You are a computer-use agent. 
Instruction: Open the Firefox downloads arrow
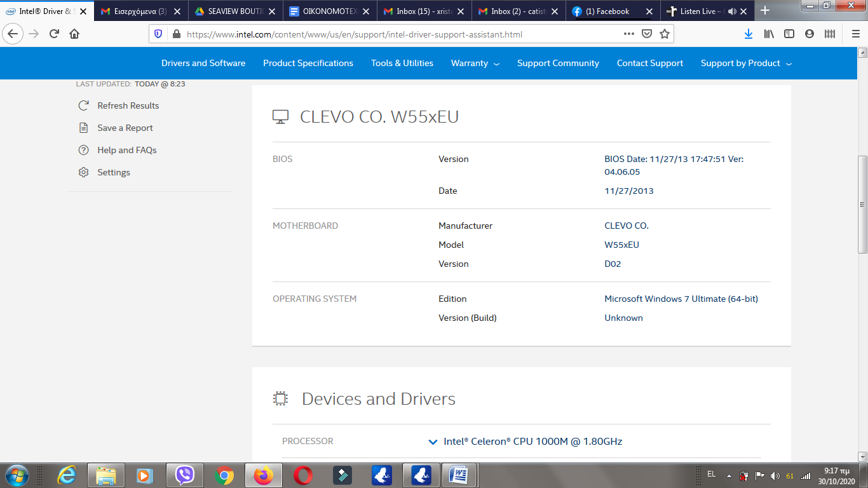(x=749, y=34)
